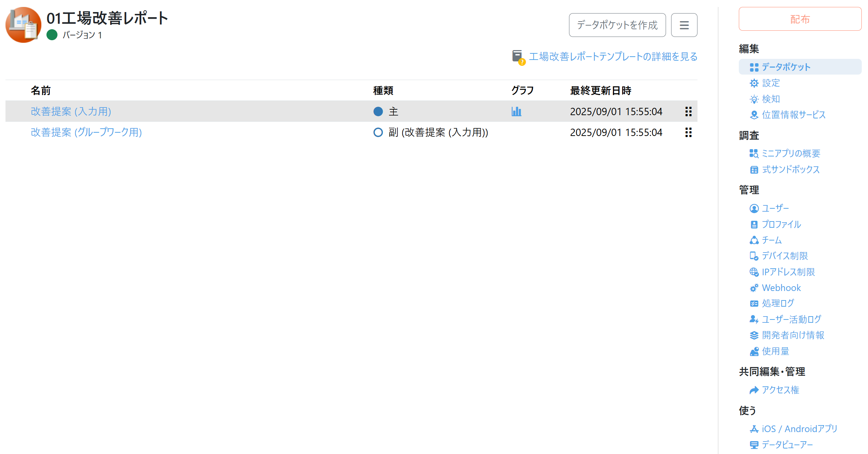Open 工場改善レポートテンプレートの詳細を見る link

click(x=613, y=57)
